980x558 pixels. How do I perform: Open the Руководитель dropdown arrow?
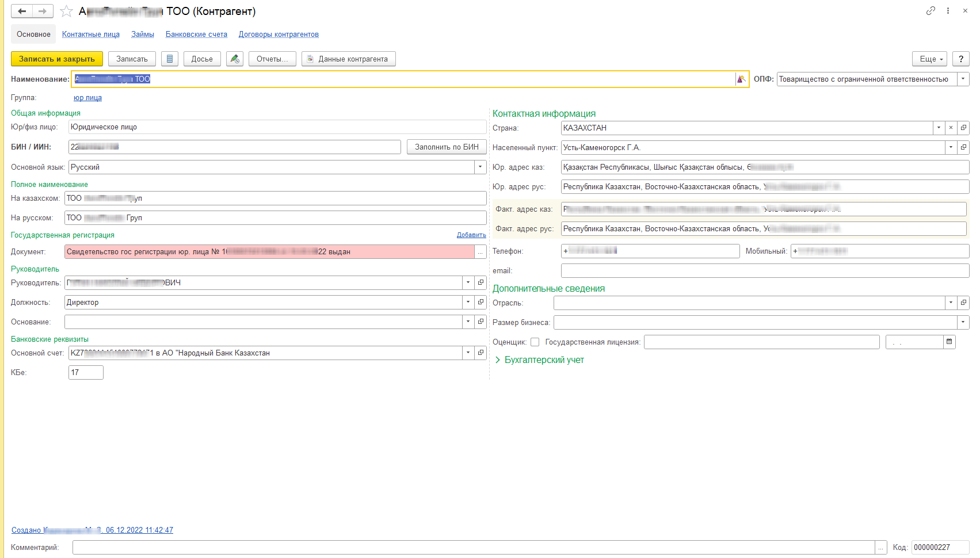click(x=468, y=282)
